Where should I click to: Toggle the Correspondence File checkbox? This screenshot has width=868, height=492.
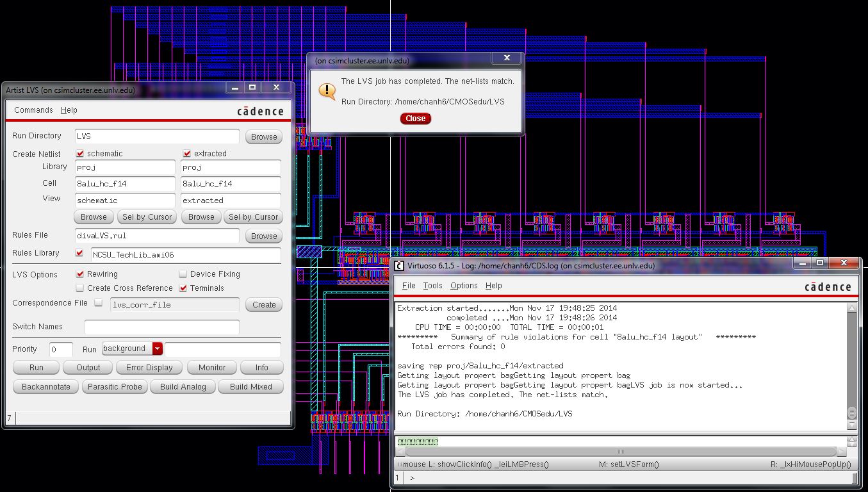[98, 303]
